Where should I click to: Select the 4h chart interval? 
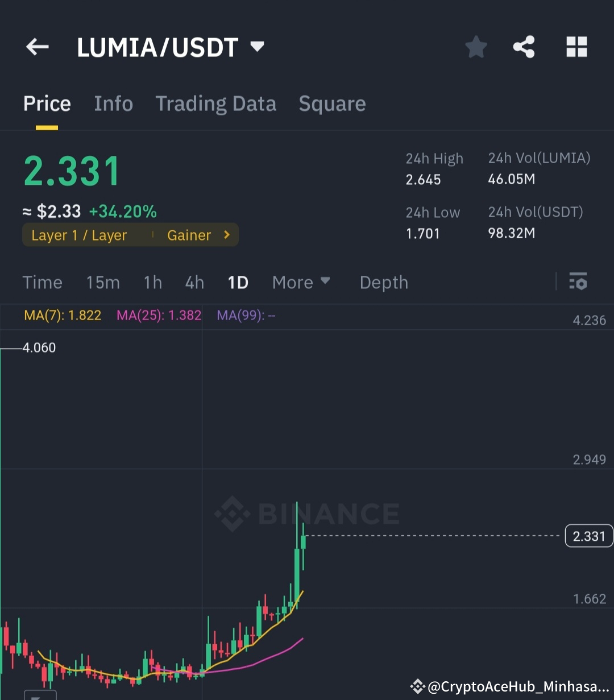[194, 282]
